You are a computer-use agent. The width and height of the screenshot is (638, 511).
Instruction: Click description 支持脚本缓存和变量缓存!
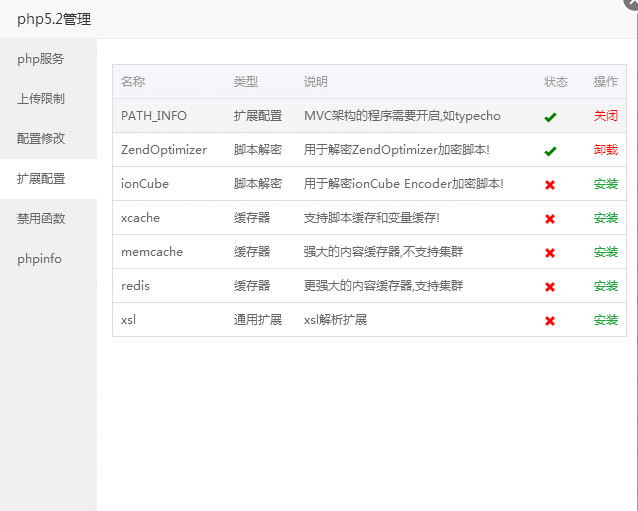click(371, 218)
